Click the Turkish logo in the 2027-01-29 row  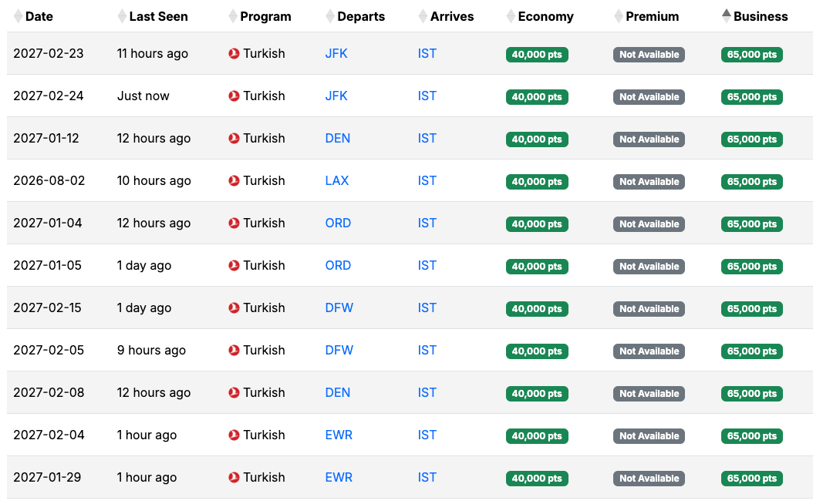[x=234, y=478]
